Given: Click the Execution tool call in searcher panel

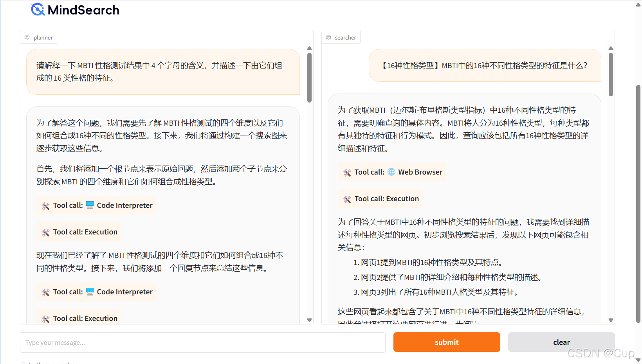Looking at the screenshot, I should point(380,198).
